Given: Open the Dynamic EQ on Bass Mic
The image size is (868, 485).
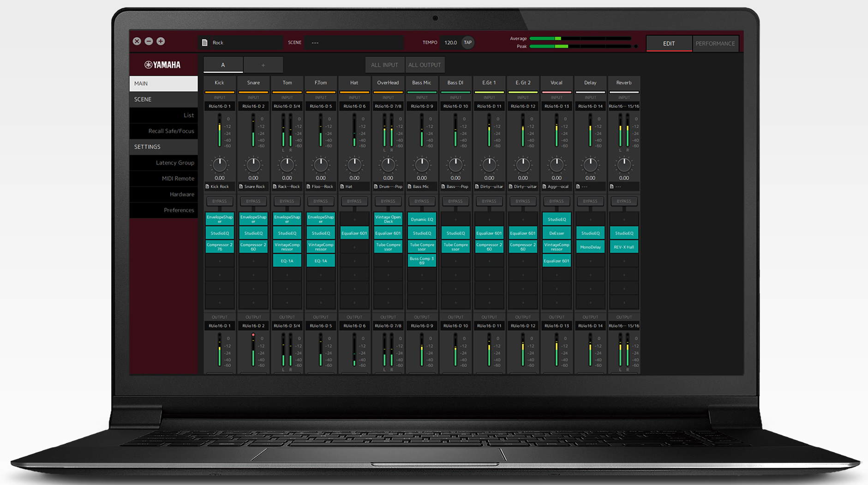Looking at the screenshot, I should 422,219.
